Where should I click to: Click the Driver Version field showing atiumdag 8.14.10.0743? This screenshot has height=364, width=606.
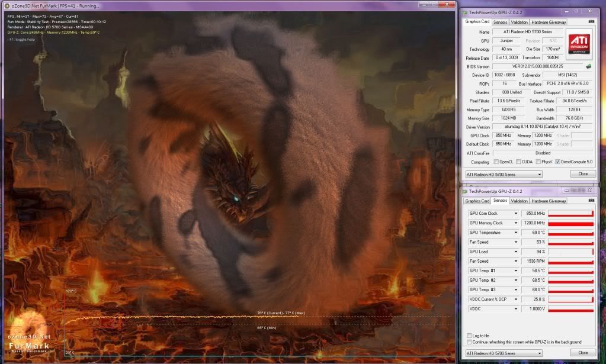pyautogui.click(x=543, y=127)
